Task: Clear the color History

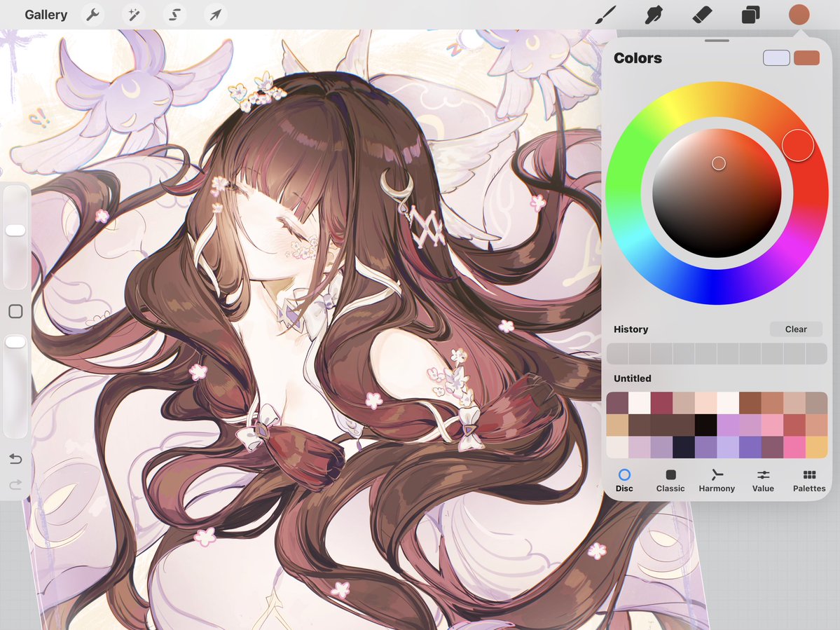Action: pyautogui.click(x=796, y=329)
